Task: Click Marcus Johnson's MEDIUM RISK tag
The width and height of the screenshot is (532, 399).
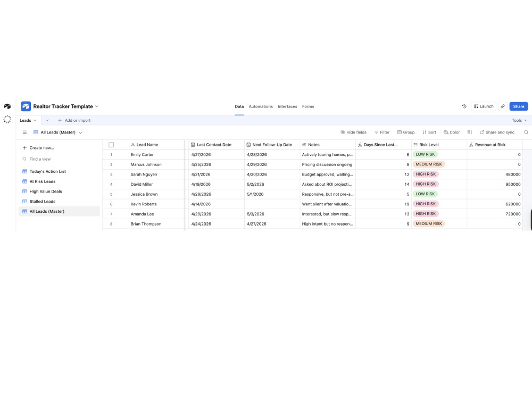Action: tap(429, 164)
